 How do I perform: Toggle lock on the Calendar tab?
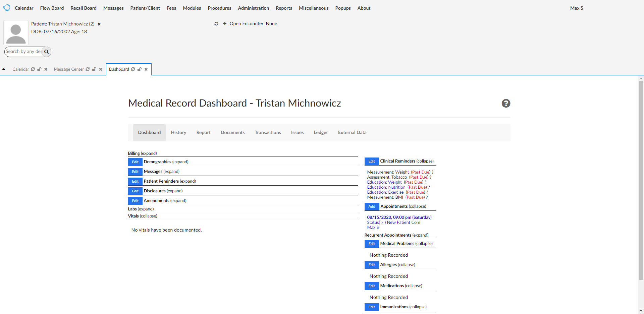pos(39,69)
